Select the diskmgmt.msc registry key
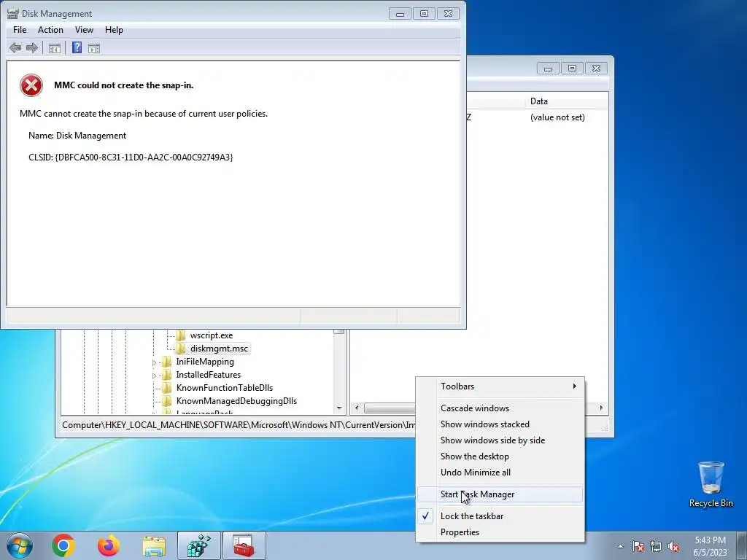Viewport: 747px width, 560px height. pos(219,349)
